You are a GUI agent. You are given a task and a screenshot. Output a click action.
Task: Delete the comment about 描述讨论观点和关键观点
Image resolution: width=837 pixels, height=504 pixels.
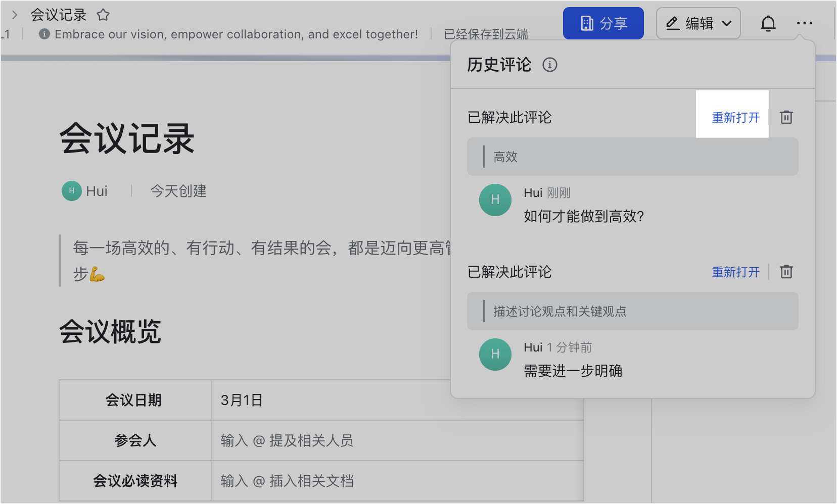point(786,272)
